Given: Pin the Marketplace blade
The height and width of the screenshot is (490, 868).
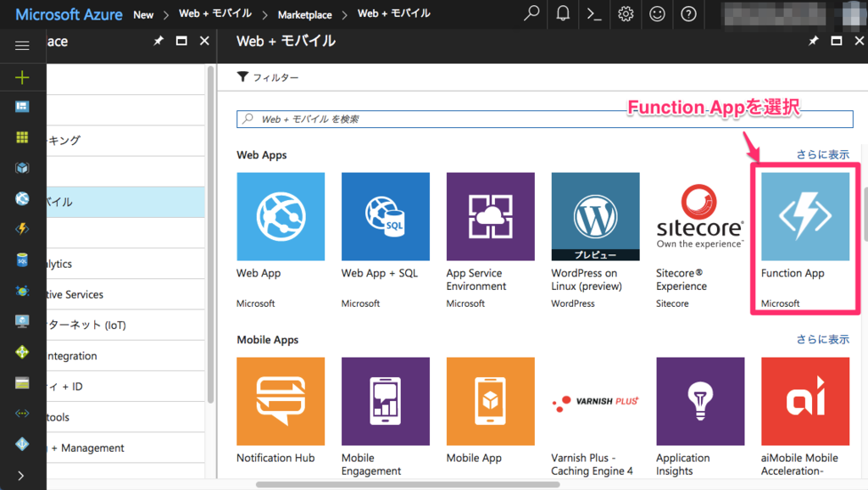Looking at the screenshot, I should 159,41.
